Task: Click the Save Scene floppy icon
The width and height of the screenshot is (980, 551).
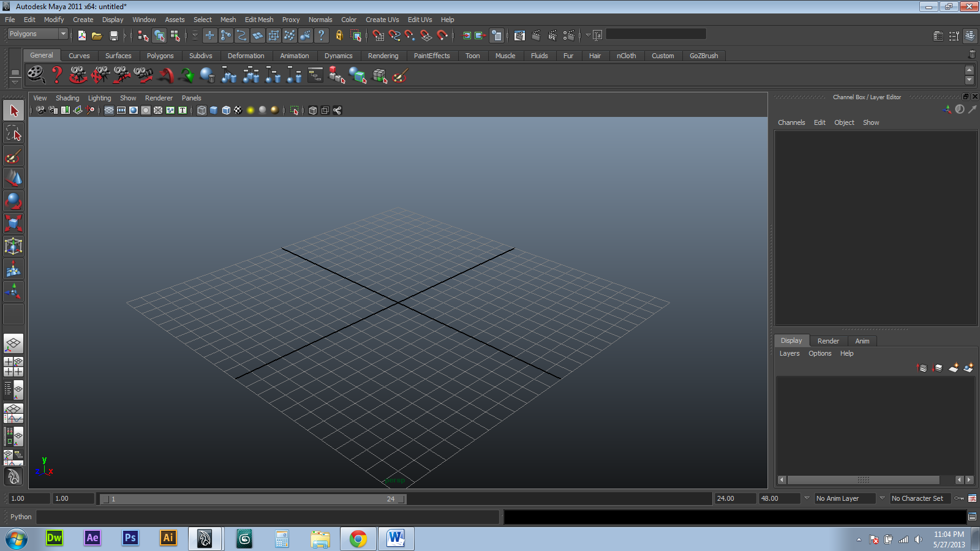Action: (x=113, y=36)
